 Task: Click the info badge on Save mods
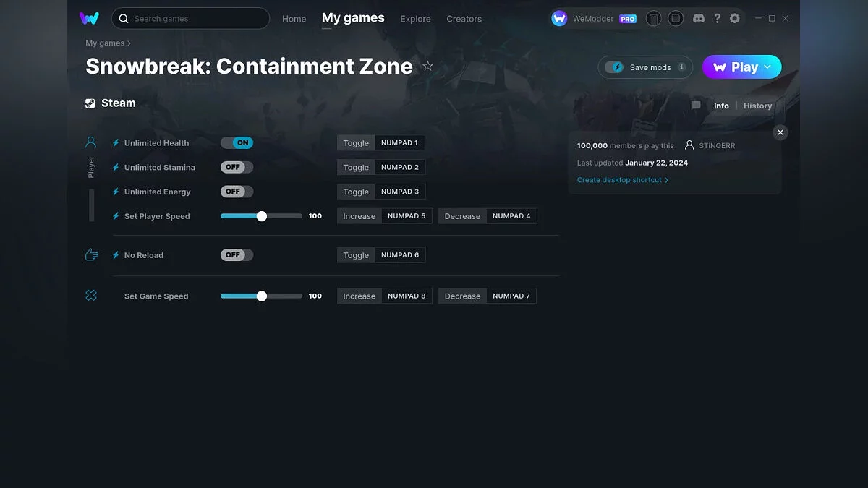(x=681, y=67)
